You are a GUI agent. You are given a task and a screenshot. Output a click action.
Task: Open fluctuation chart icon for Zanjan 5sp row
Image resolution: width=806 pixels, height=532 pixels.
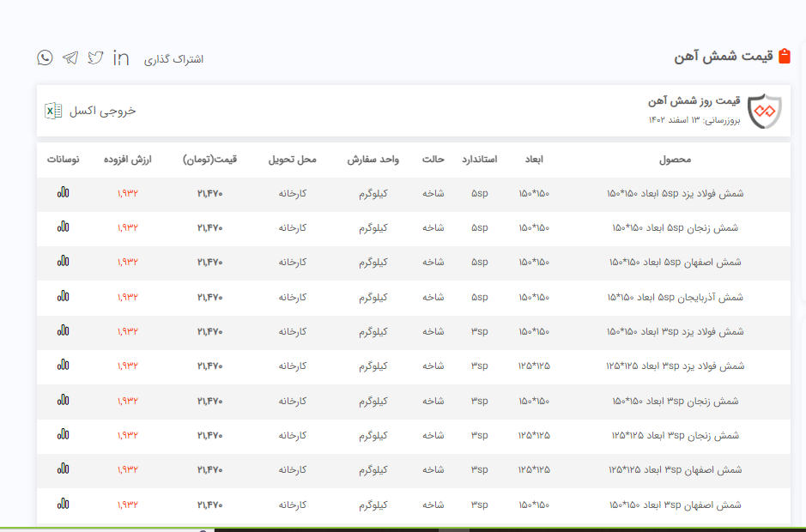point(63,227)
